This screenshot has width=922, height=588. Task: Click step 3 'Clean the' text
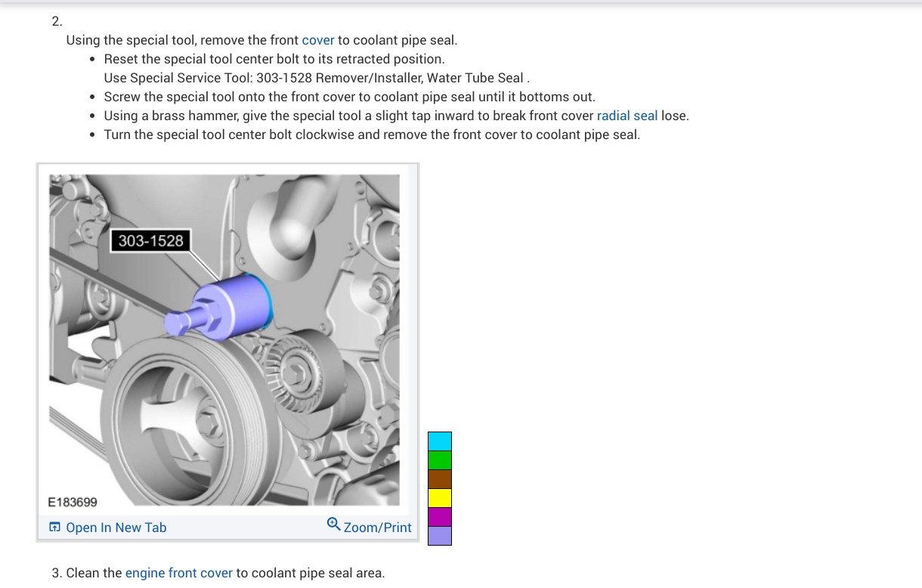point(94,573)
